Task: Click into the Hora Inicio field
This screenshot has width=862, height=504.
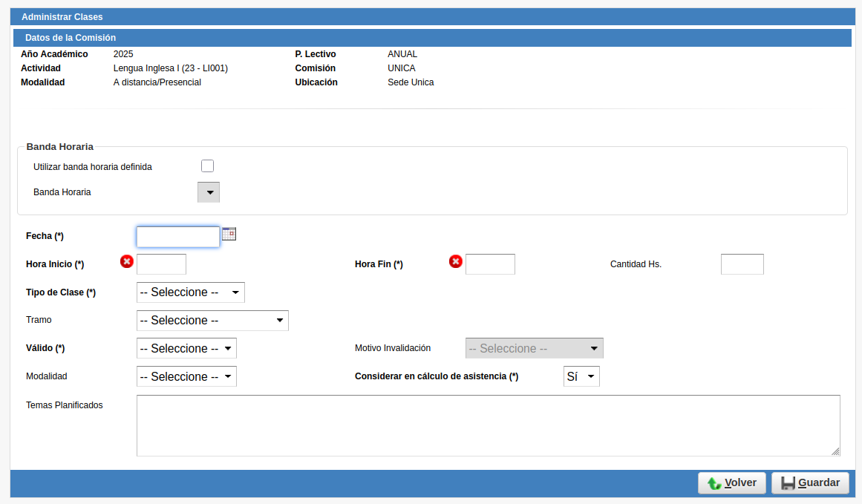Action: pos(161,264)
